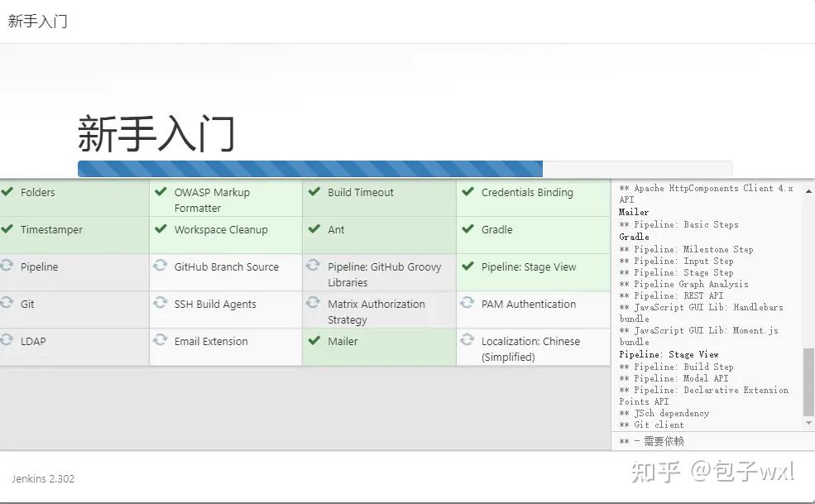The width and height of the screenshot is (815, 504).
Task: Click the spinner next to SSH Build Agents
Action: pos(161,304)
